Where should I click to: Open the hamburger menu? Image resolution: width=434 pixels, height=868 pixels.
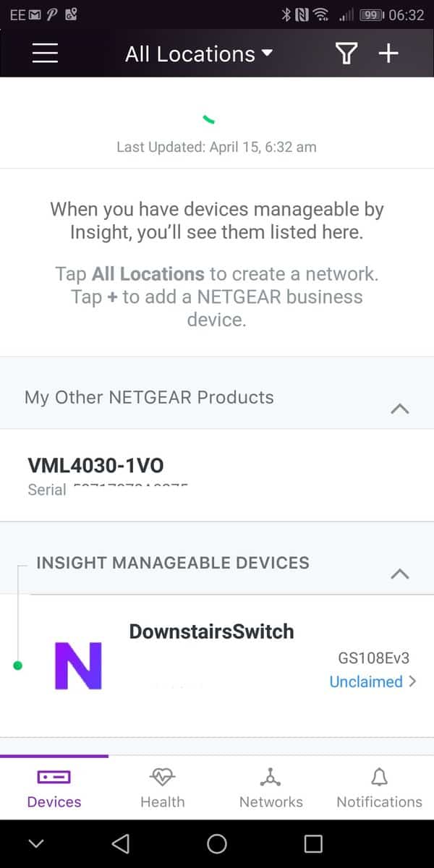pos(45,54)
